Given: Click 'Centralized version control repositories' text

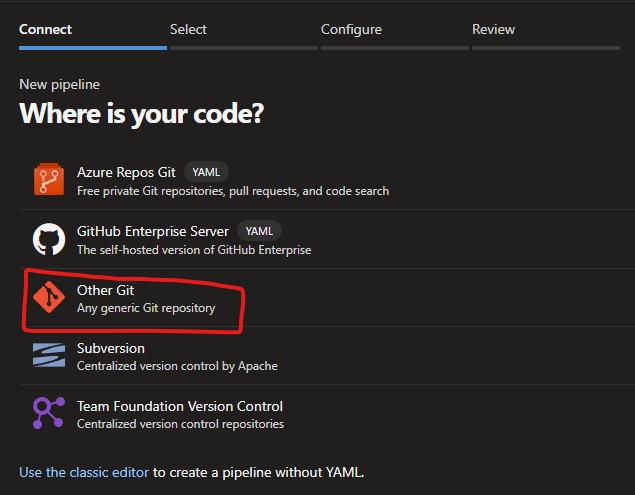Looking at the screenshot, I should (180, 424).
